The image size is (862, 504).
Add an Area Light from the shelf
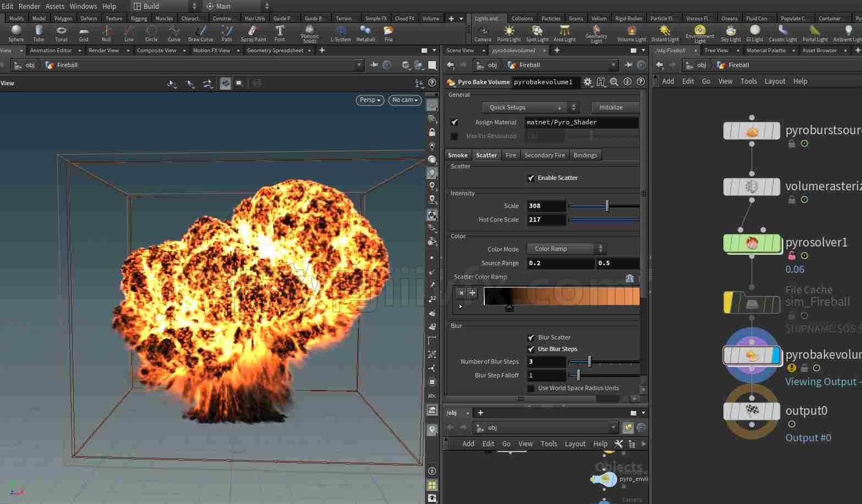pos(564,34)
